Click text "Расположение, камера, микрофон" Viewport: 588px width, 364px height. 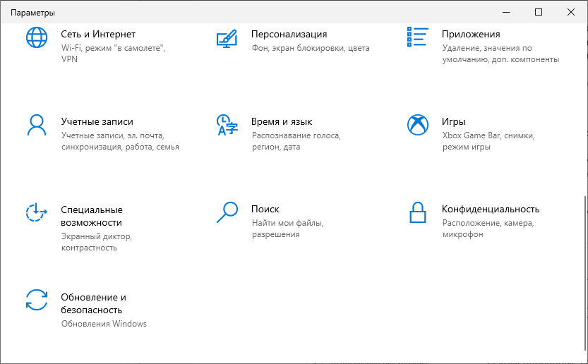click(488, 229)
